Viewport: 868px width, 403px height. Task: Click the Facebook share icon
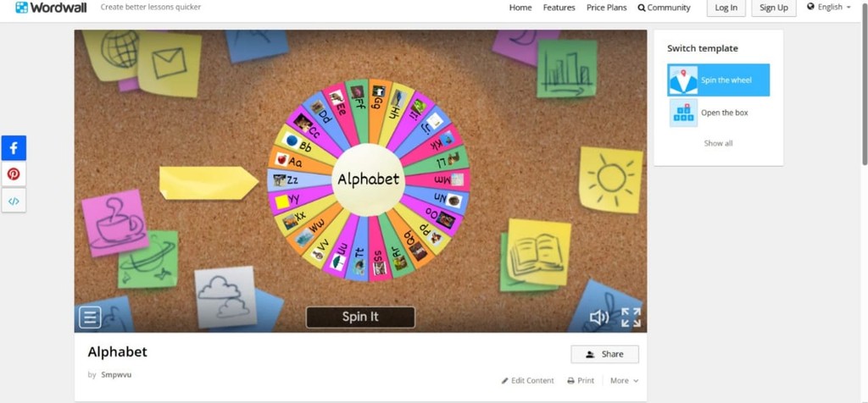point(14,148)
